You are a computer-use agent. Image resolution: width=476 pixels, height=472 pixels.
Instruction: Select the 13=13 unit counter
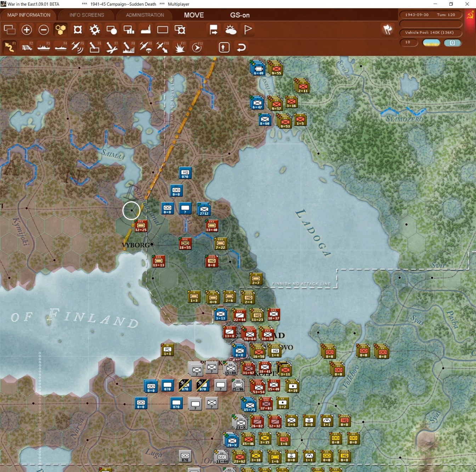coord(158,261)
